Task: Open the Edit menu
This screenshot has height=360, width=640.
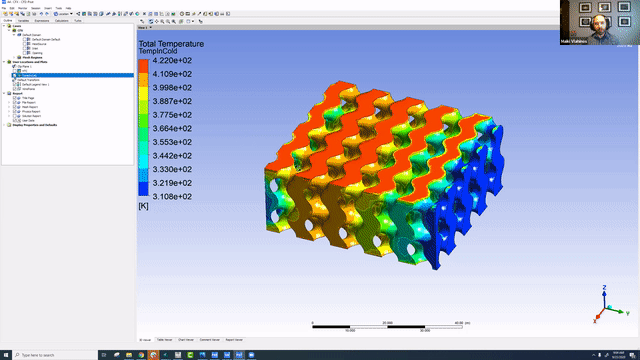Action: point(12,8)
